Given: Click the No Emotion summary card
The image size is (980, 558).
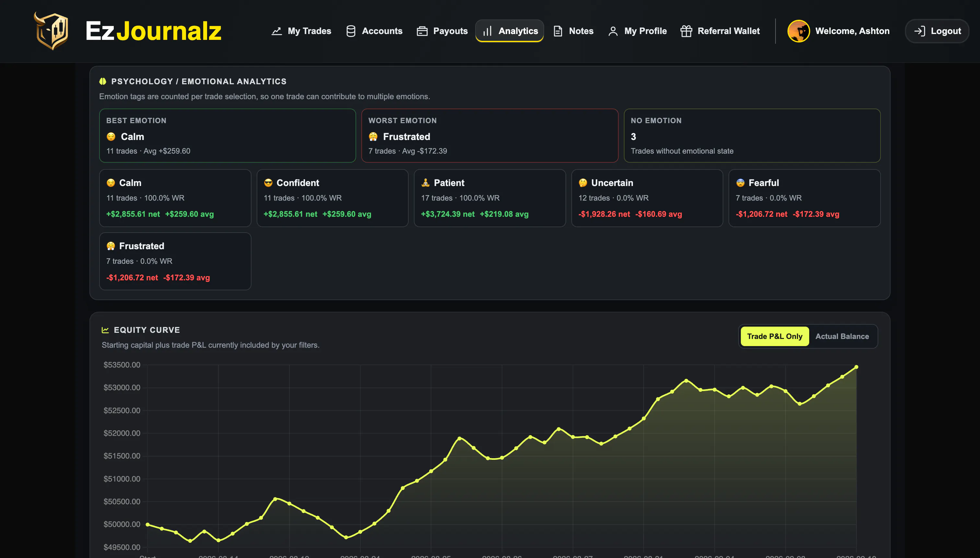Looking at the screenshot, I should tap(752, 136).
